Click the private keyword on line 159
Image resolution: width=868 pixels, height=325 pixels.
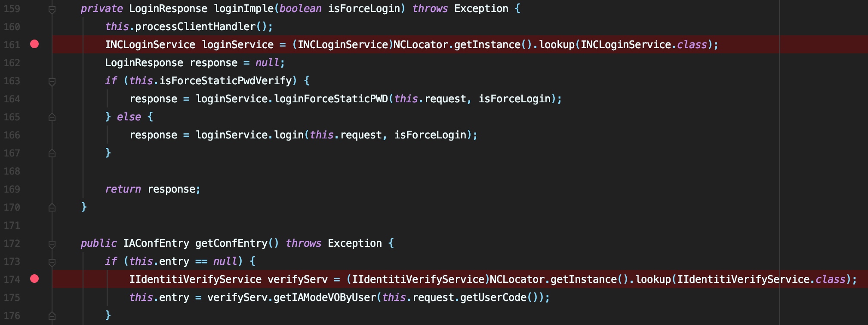[x=102, y=9]
